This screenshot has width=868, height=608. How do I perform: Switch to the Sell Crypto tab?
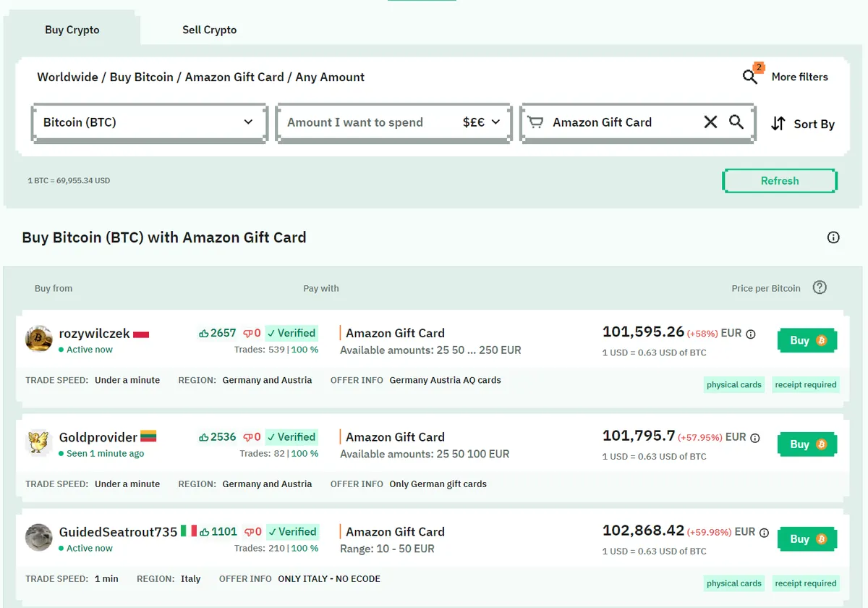click(x=209, y=30)
